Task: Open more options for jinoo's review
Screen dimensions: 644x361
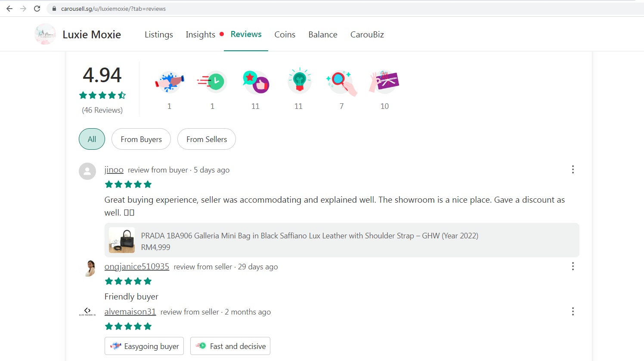Action: 573,170
